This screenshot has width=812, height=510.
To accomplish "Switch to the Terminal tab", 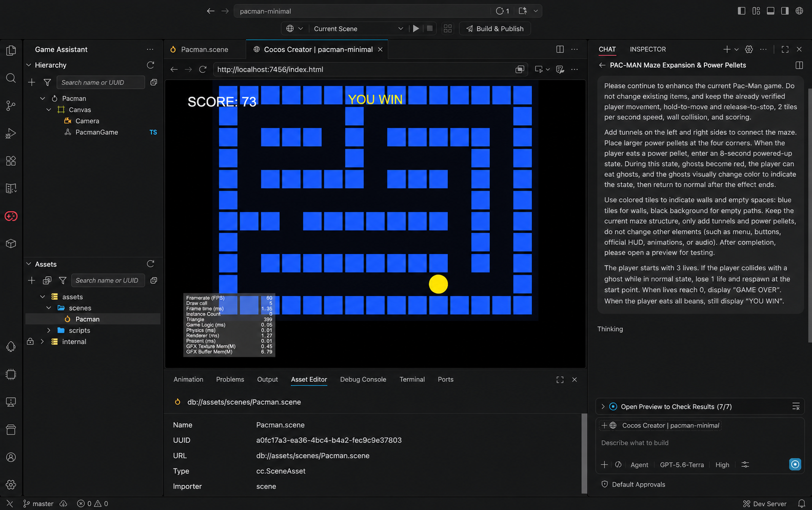I will tap(412, 380).
